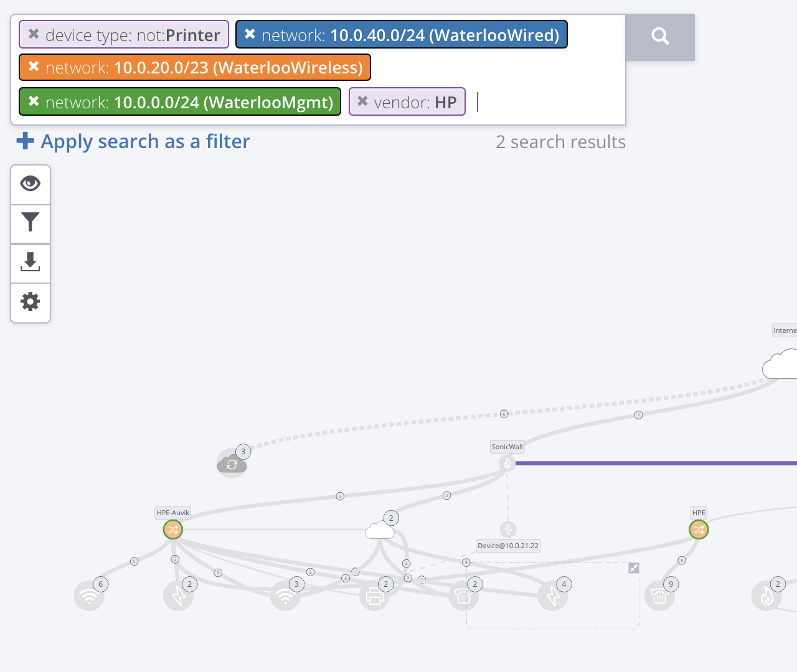Click the flame firewall icon at far right
Image resolution: width=797 pixels, height=672 pixels.
pos(768,595)
